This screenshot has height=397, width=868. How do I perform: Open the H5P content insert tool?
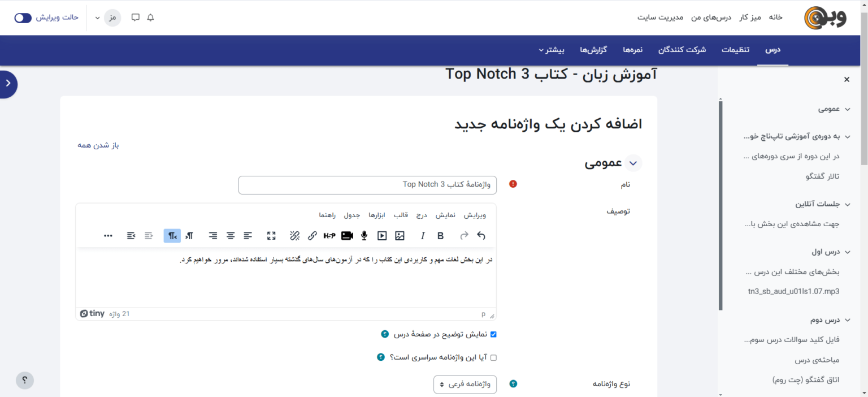(329, 236)
